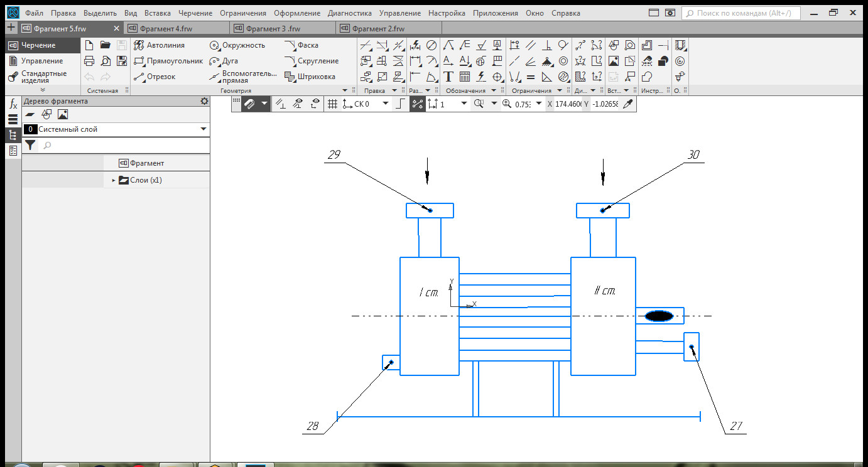This screenshot has height=467, width=868.
Task: Switch to the Управление toolbar set
Action: pos(41,61)
